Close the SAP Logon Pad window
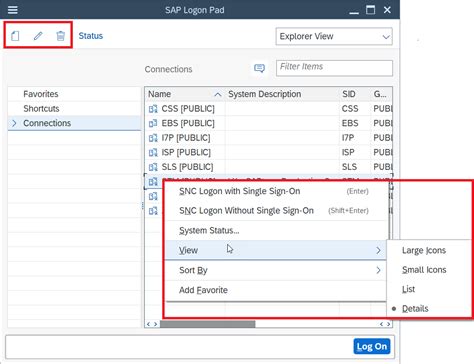Image resolution: width=474 pixels, height=364 pixels. 387,10
